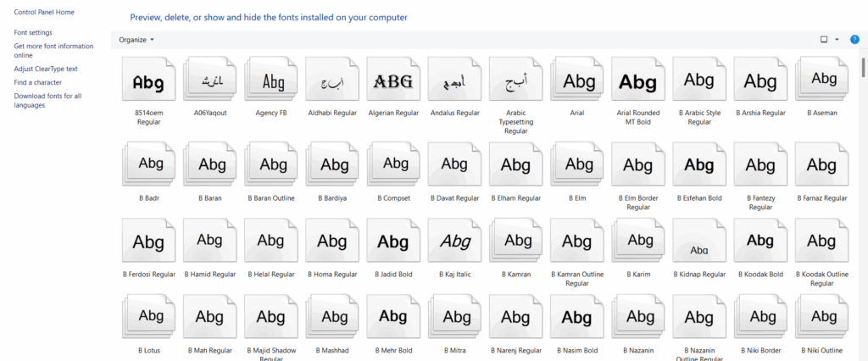Open Get more font information online
The width and height of the screenshot is (868, 361).
pos(53,51)
